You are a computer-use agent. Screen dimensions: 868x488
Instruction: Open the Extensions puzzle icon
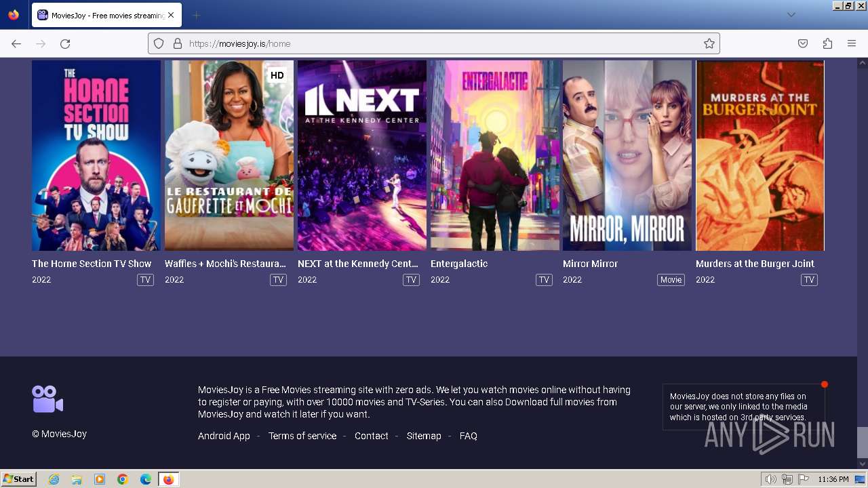coord(827,43)
